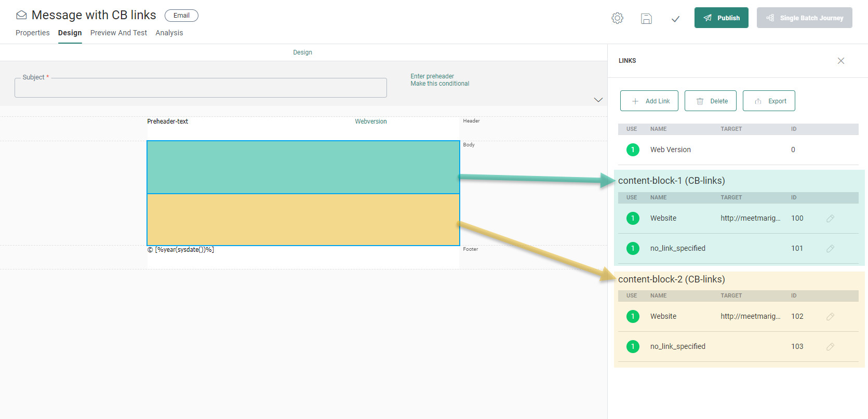This screenshot has height=419, width=868.
Task: Focus the Subject input field
Action: 201,88
